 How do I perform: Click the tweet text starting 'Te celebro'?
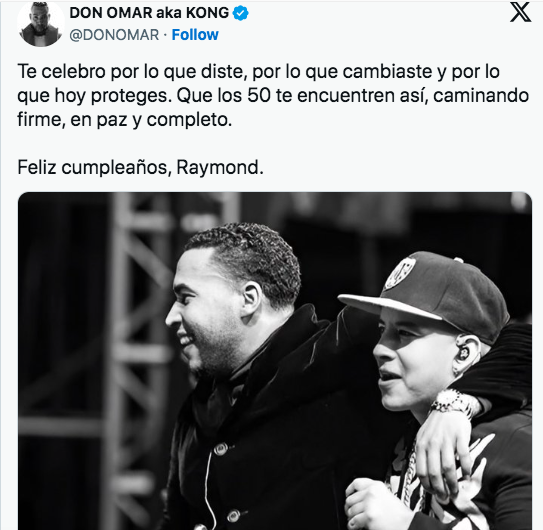point(273,95)
